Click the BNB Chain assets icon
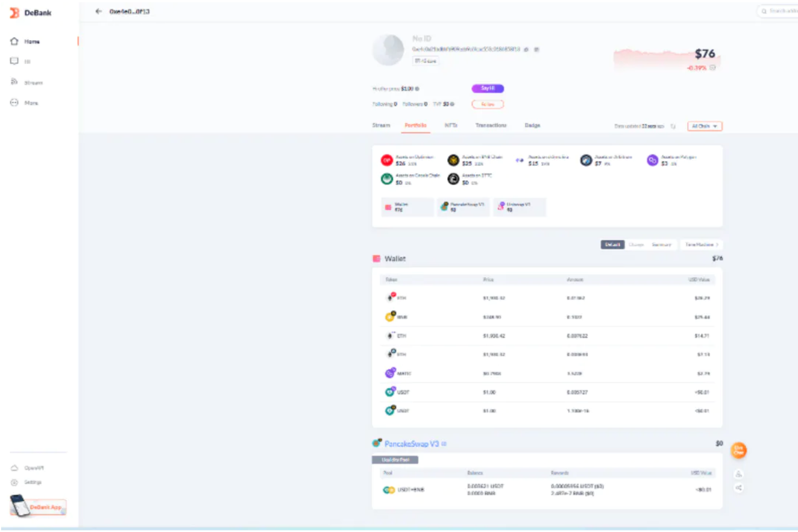The width and height of the screenshot is (798, 532). click(453, 160)
